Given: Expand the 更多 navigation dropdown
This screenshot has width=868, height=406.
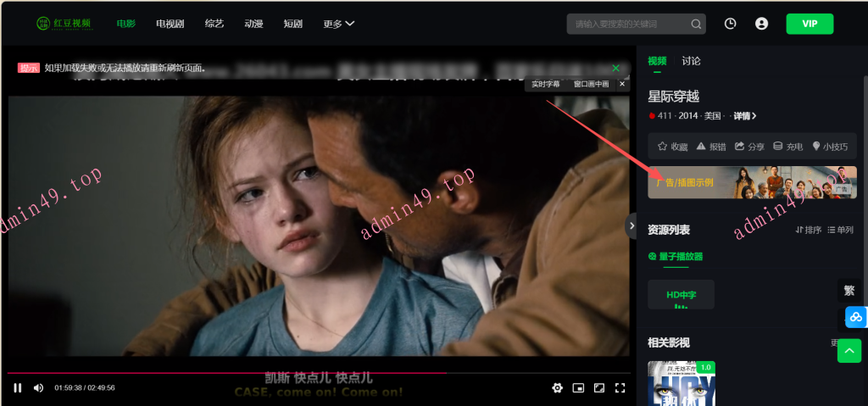Looking at the screenshot, I should [x=339, y=24].
